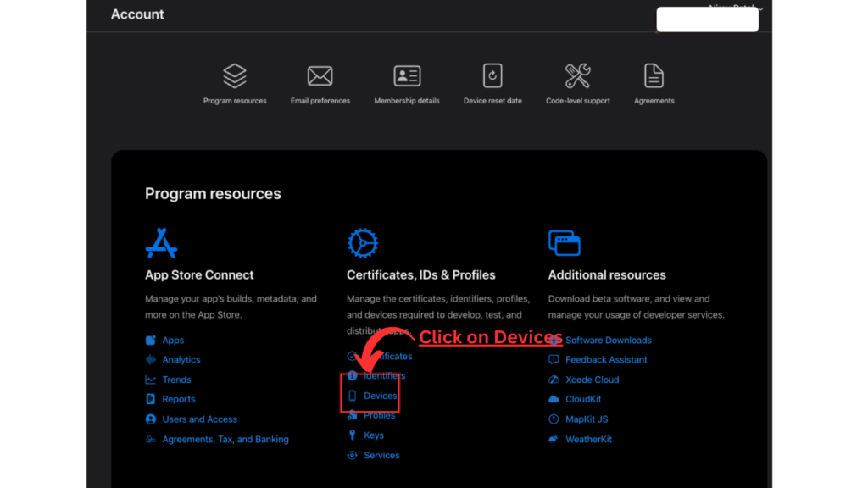Open the Devices link
Viewport: 868px width, 488px height.
[x=380, y=396]
